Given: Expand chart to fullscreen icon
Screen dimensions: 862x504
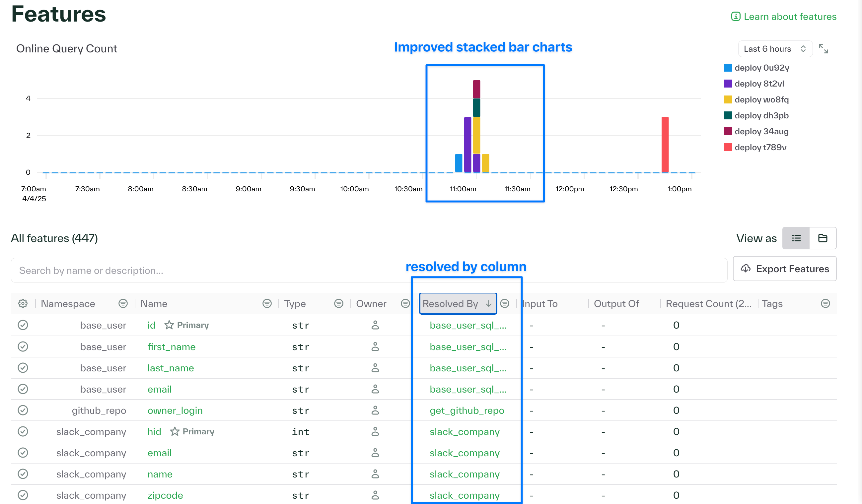Looking at the screenshot, I should point(823,49).
